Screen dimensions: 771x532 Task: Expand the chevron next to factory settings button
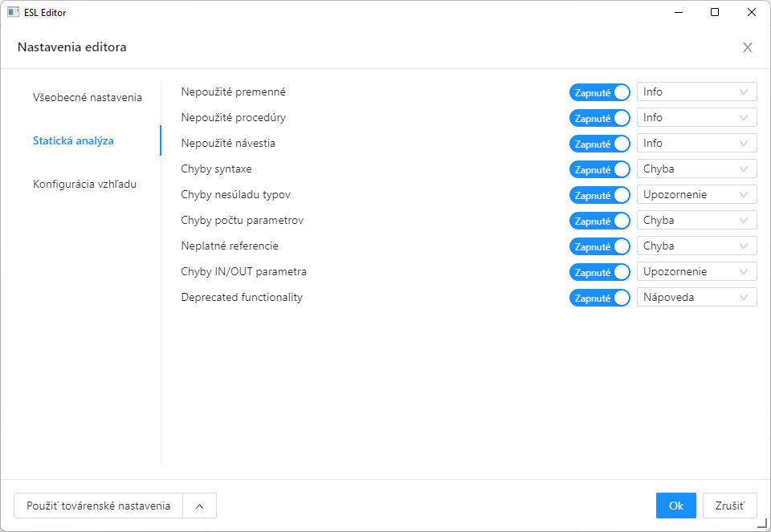point(199,506)
